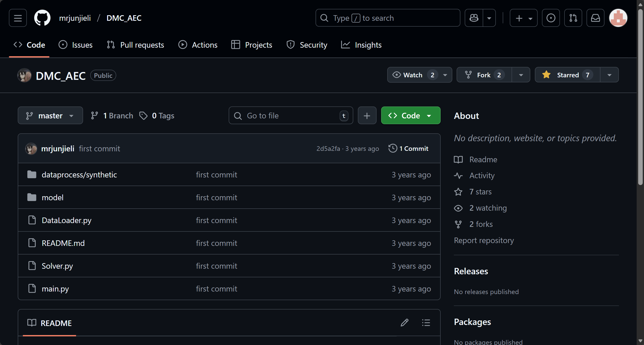This screenshot has height=345, width=644.
Task: Click the GitHub logo home icon
Action: [42, 18]
